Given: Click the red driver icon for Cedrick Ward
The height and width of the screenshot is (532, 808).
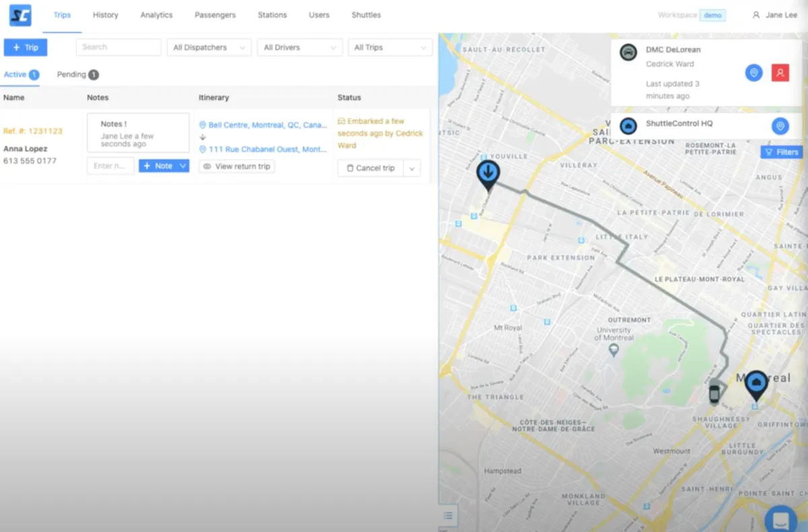Looking at the screenshot, I should point(780,73).
